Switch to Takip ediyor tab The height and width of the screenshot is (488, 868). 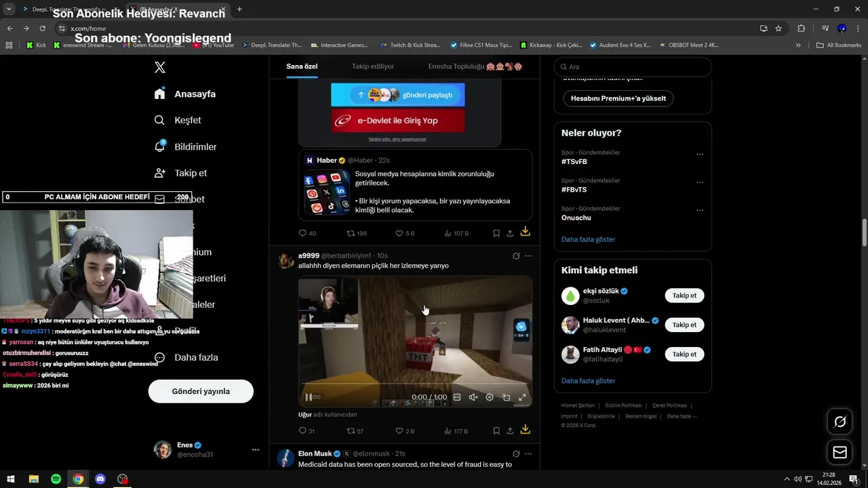373,66
